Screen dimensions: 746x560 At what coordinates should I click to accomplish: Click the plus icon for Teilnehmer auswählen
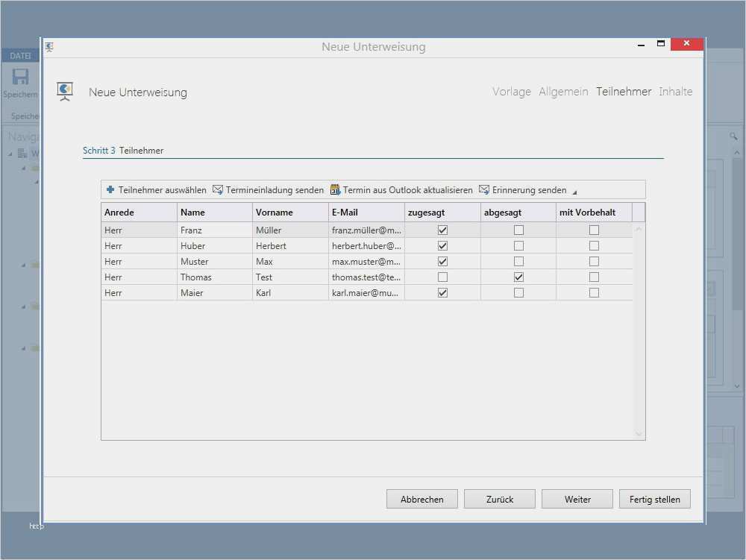click(x=110, y=190)
